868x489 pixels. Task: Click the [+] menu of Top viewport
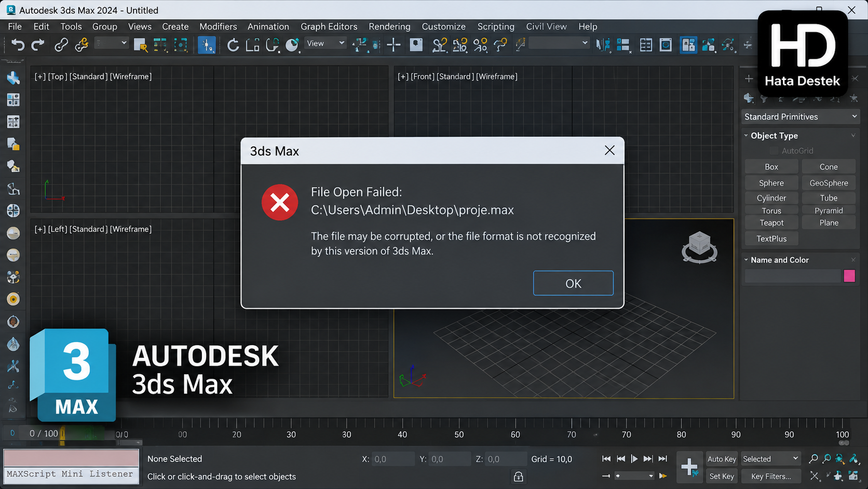[x=40, y=76]
